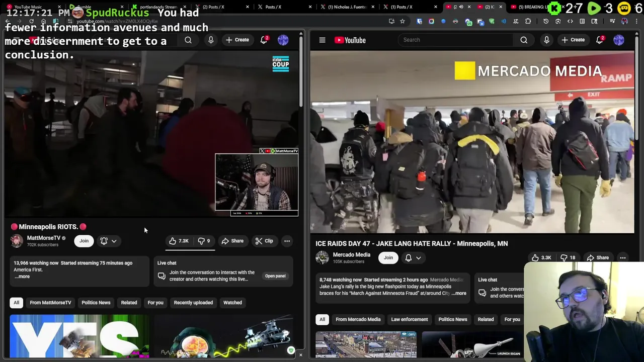Open the Mercado Media channel name link

(351, 254)
